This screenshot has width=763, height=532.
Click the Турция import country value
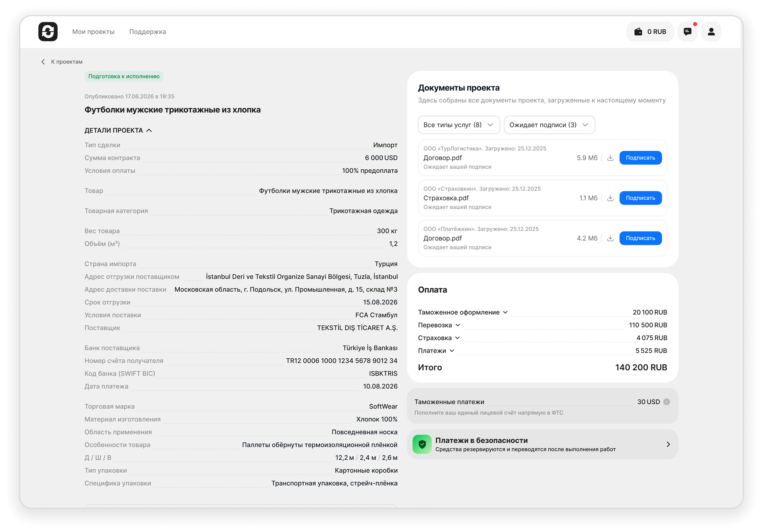(x=386, y=264)
